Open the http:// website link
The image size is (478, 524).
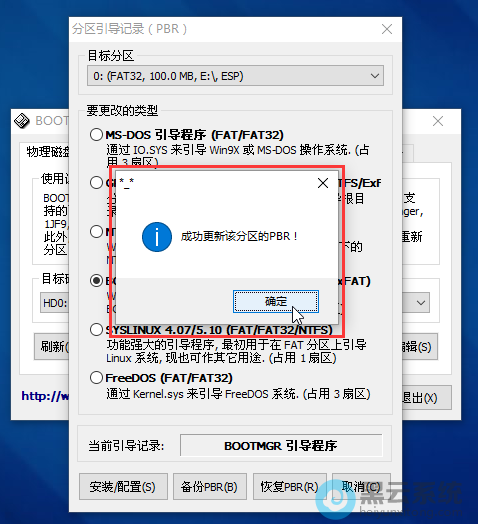(x=45, y=396)
